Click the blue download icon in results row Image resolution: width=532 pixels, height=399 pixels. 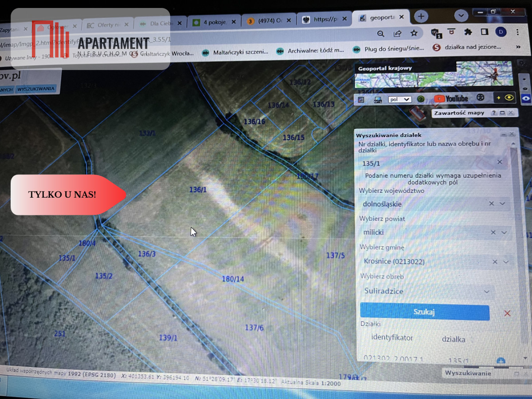(x=501, y=360)
